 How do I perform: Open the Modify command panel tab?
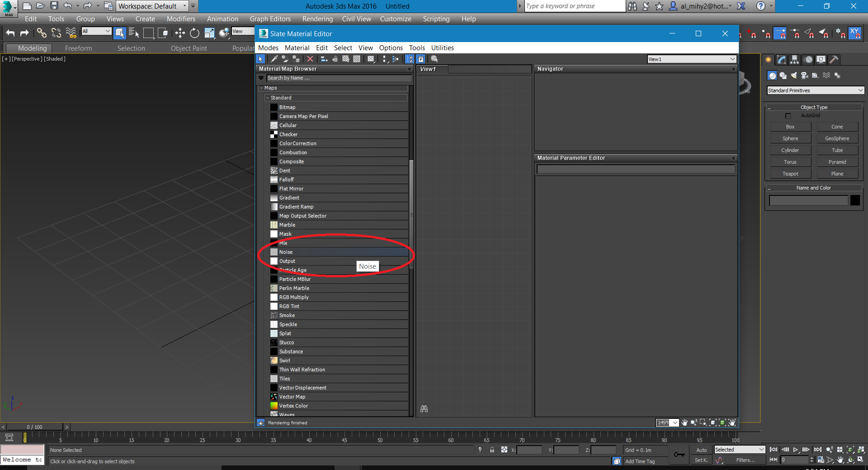click(x=782, y=59)
